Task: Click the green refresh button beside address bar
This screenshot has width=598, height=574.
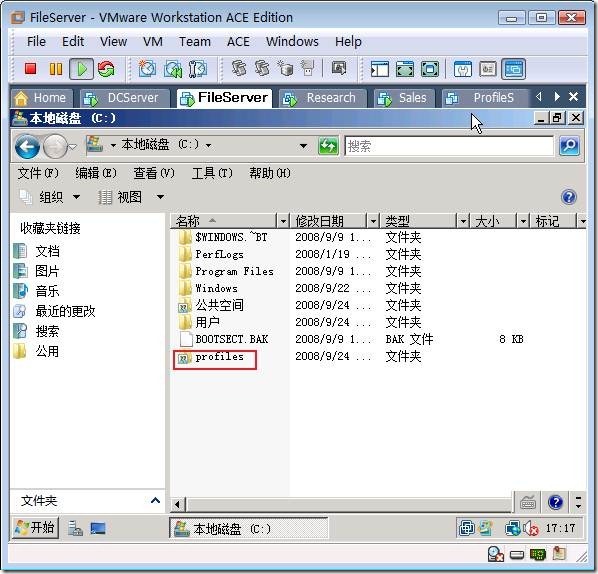Action: coord(328,146)
